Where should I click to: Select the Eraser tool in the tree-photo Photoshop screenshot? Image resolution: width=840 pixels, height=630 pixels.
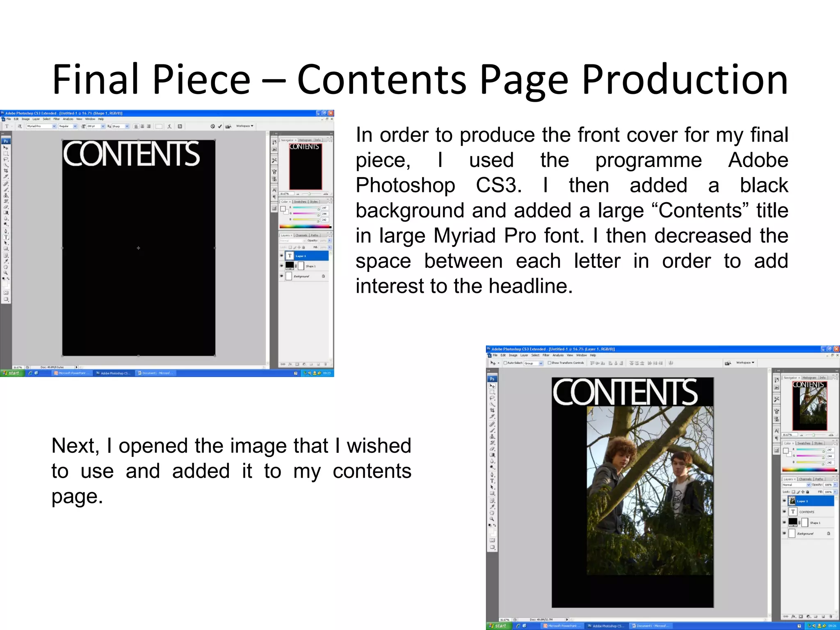click(x=492, y=449)
